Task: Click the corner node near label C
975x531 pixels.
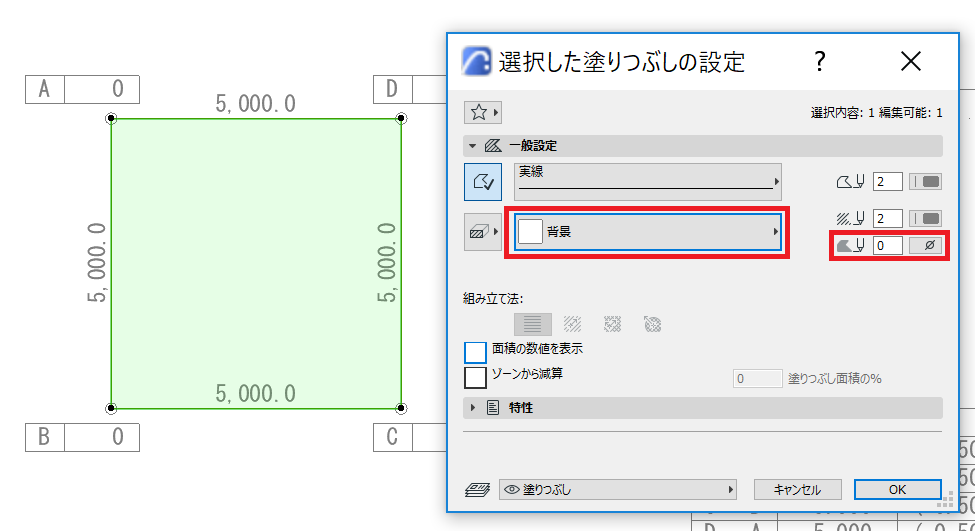Action: pos(401,409)
